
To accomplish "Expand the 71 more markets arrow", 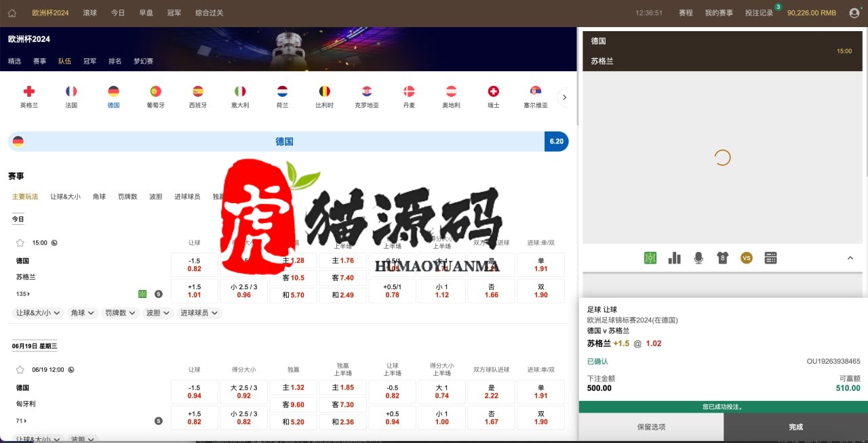I will click(21, 421).
